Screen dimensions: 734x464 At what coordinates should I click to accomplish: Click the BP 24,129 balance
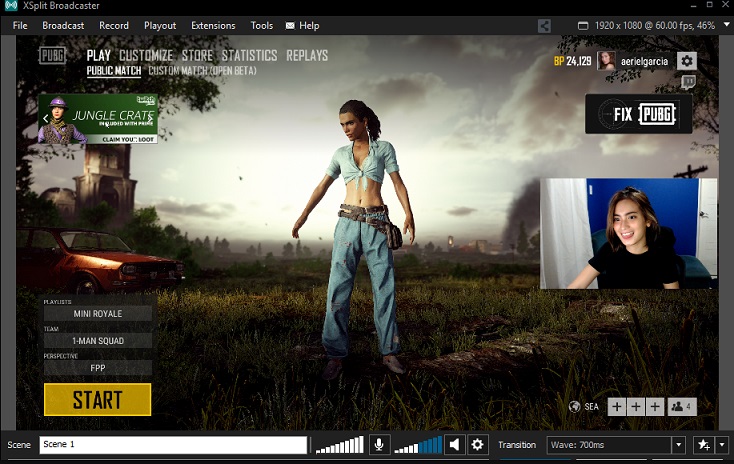tap(573, 61)
